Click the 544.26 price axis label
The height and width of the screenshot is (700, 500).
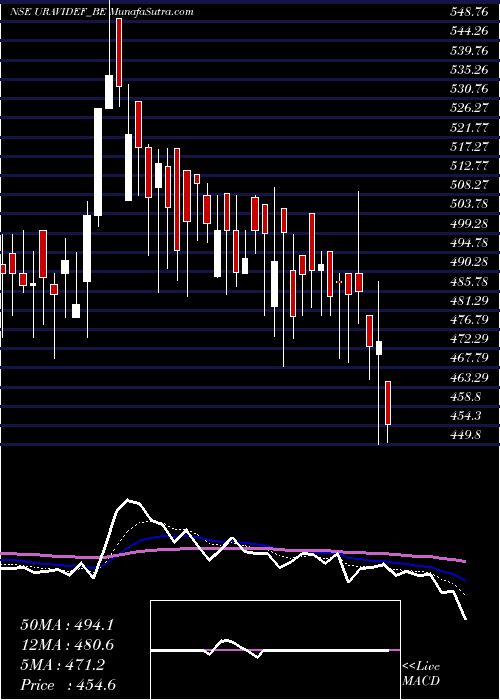click(x=469, y=32)
